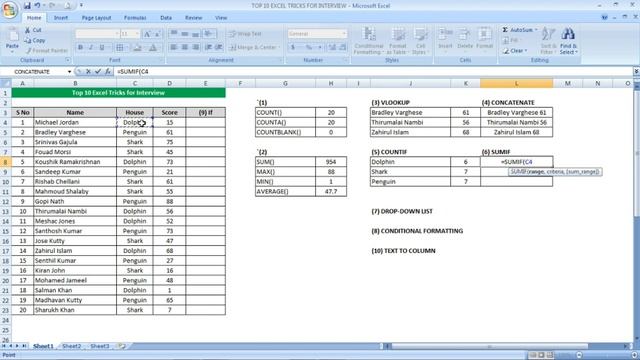The width and height of the screenshot is (640, 360).
Task: Click the zoom slider in status bar
Action: click(607, 355)
